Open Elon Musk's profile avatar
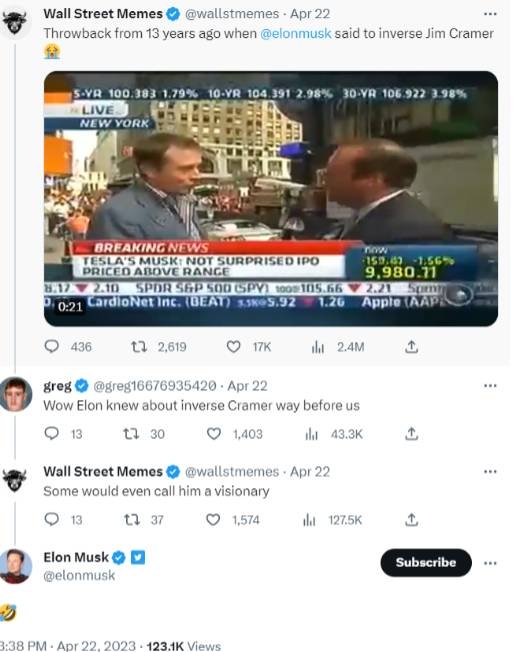This screenshot has width=518, height=652. pyautogui.click(x=16, y=566)
